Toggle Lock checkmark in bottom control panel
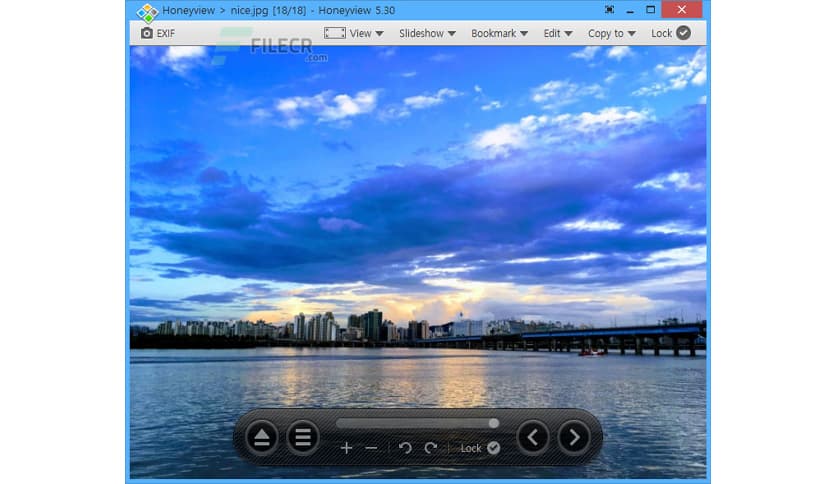836x484 pixels. click(x=493, y=448)
